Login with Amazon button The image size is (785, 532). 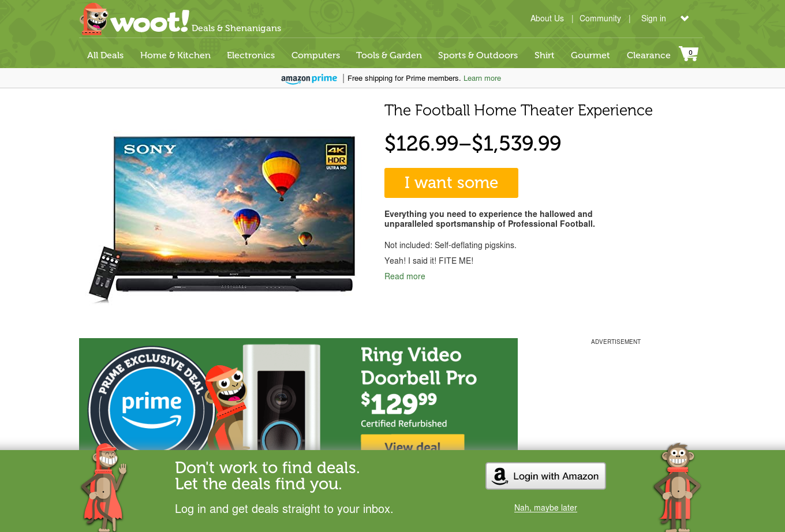(545, 476)
